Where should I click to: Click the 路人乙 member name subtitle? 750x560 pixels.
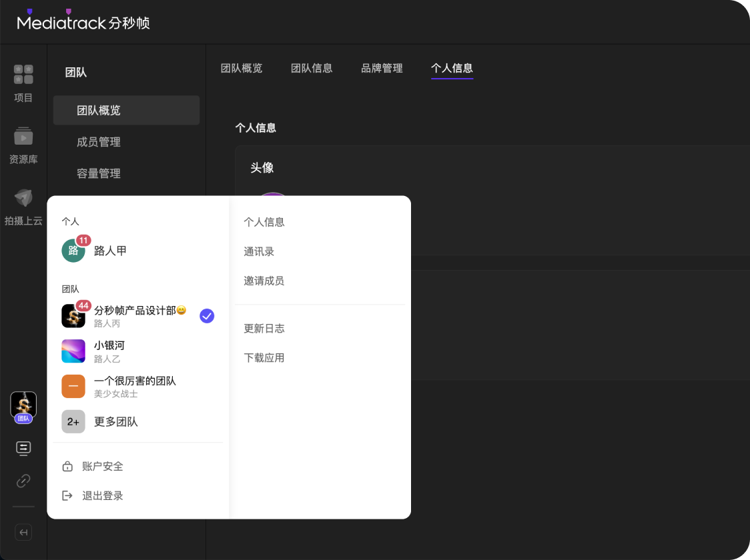tap(107, 359)
